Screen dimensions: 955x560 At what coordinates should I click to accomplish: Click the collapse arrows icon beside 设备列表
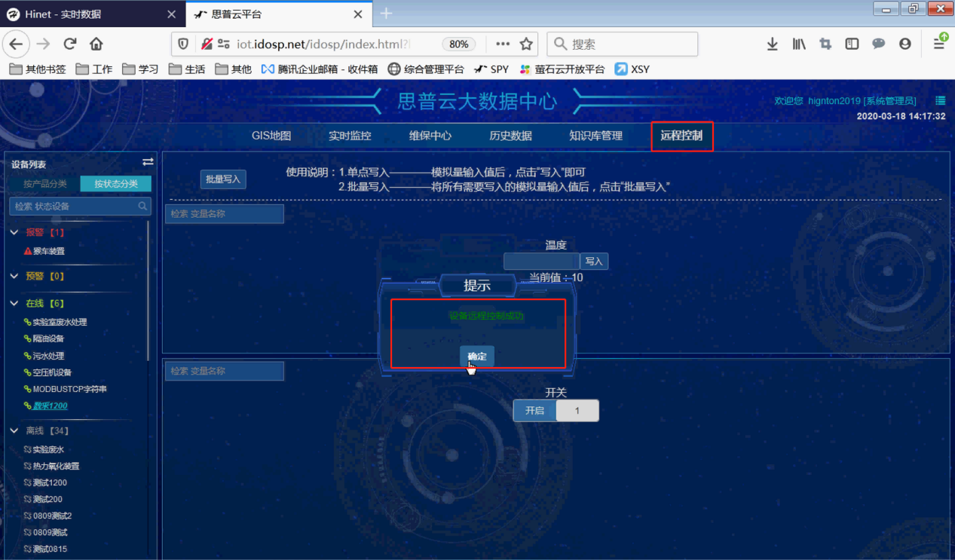click(148, 161)
